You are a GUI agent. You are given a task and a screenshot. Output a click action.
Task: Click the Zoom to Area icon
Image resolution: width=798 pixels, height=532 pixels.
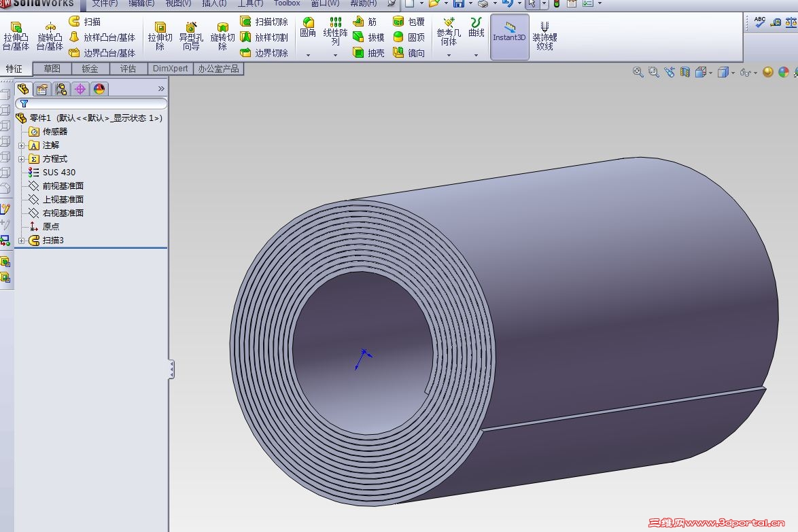point(653,72)
